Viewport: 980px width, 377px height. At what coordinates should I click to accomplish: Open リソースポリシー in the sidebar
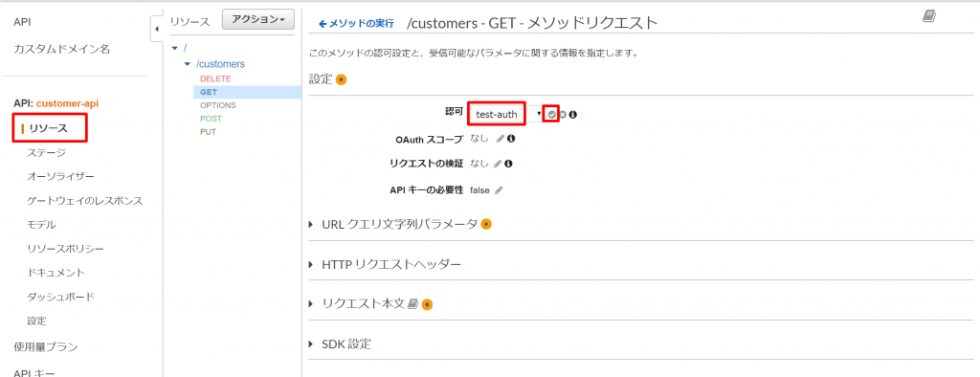66,248
